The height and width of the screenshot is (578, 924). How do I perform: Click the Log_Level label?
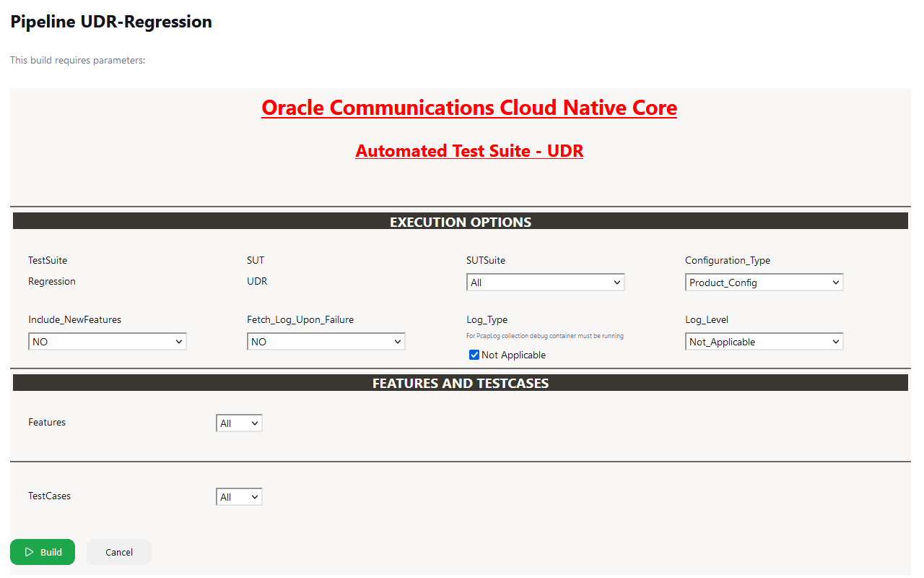point(707,319)
